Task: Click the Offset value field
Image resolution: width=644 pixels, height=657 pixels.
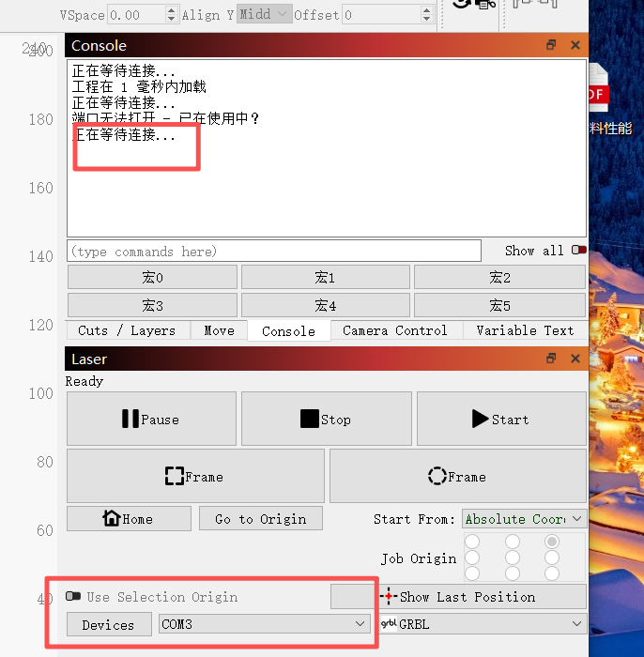Action: pos(381,15)
